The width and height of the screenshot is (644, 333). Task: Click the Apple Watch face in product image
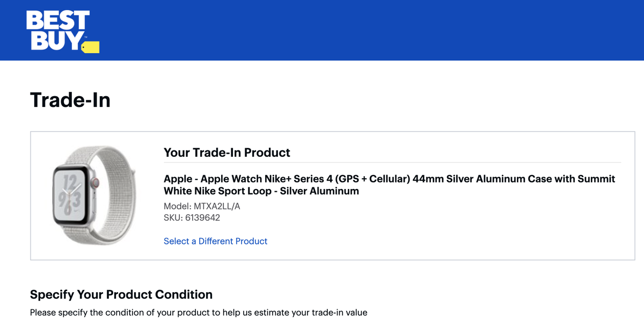(70, 196)
